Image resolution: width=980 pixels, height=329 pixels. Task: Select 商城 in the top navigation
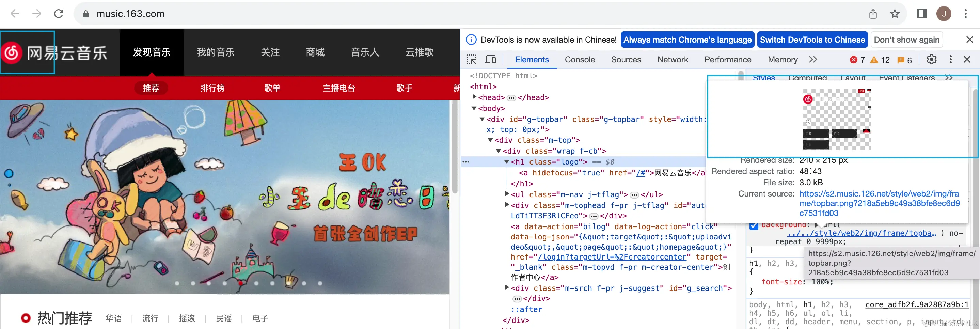coord(315,52)
